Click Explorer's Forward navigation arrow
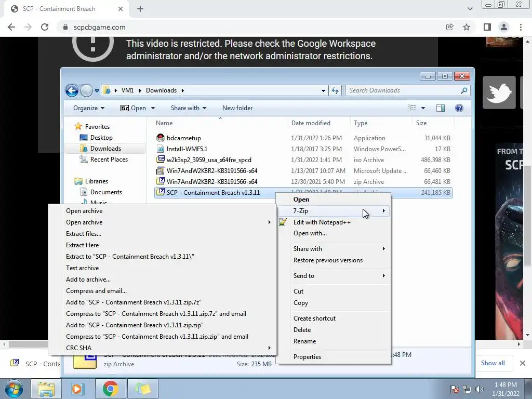 pyautogui.click(x=86, y=90)
